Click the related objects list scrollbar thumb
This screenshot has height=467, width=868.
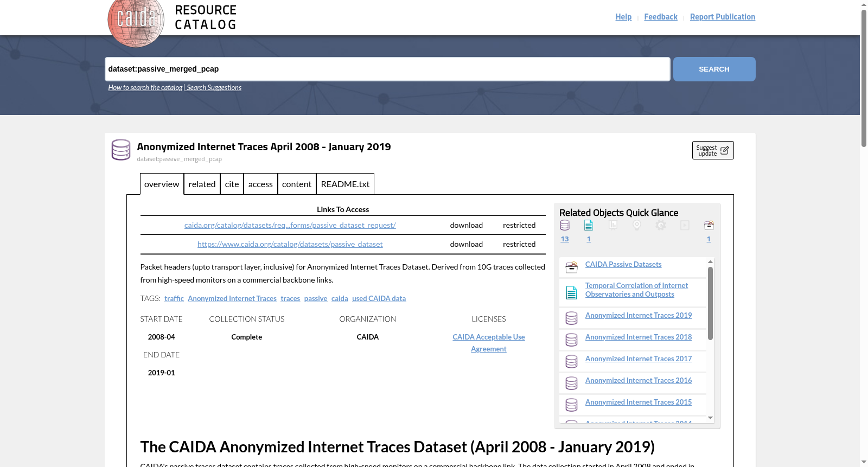(x=710, y=303)
